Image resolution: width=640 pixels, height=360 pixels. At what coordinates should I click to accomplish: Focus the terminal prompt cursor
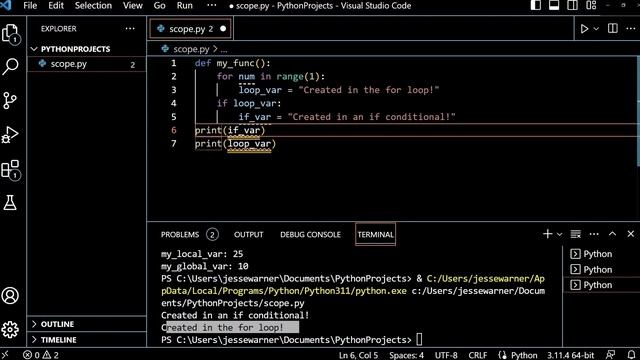coord(419,339)
